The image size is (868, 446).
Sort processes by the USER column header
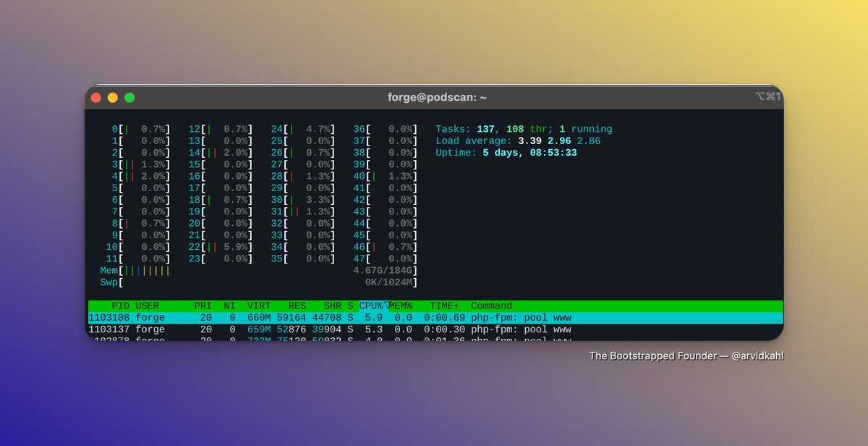[147, 306]
